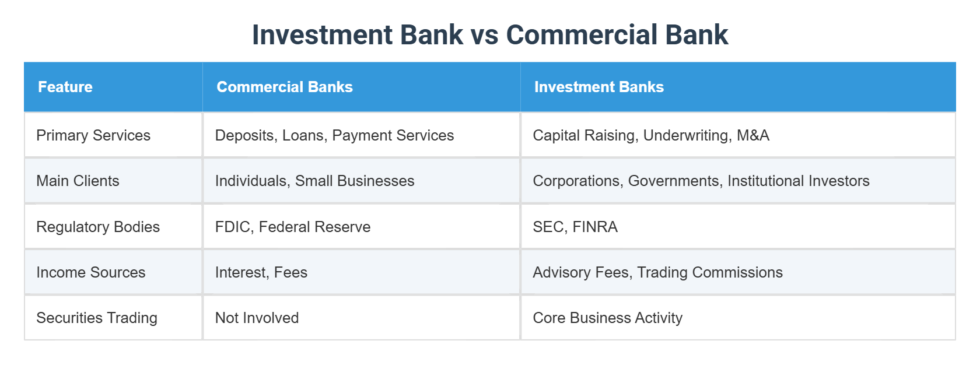Click the FDIC, Federal Reserve cell
The height and width of the screenshot is (365, 980).
click(361, 227)
